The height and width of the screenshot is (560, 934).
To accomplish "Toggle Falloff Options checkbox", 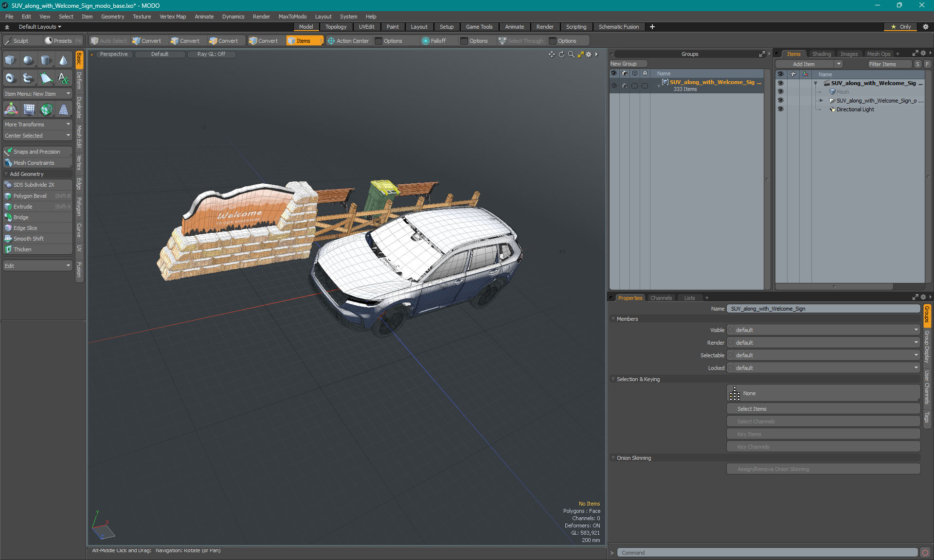I will pos(464,41).
